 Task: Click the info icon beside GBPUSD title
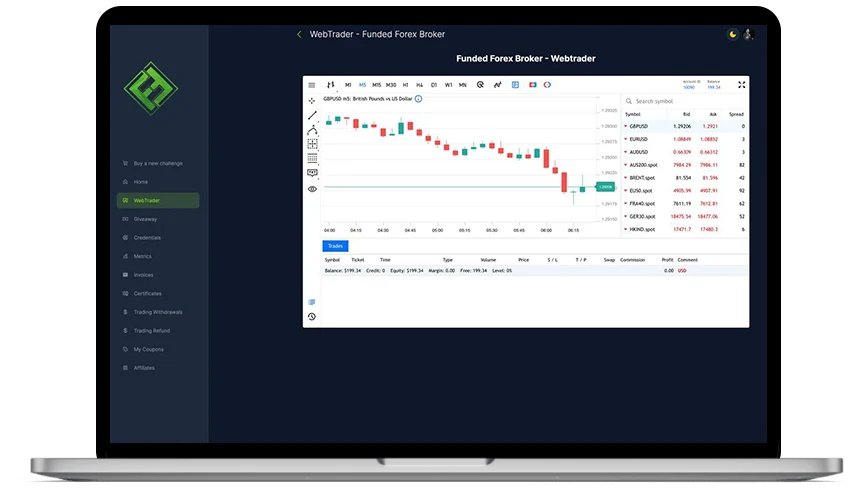coord(418,99)
